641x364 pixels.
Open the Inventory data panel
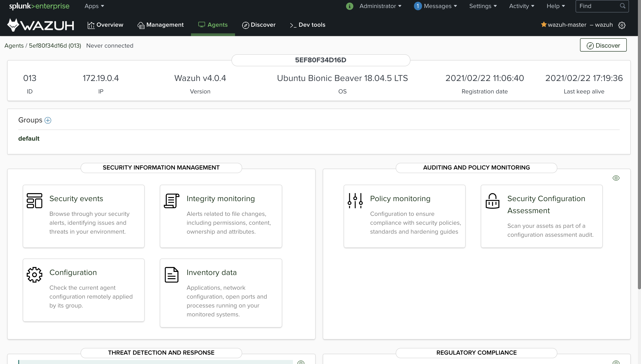(x=211, y=272)
